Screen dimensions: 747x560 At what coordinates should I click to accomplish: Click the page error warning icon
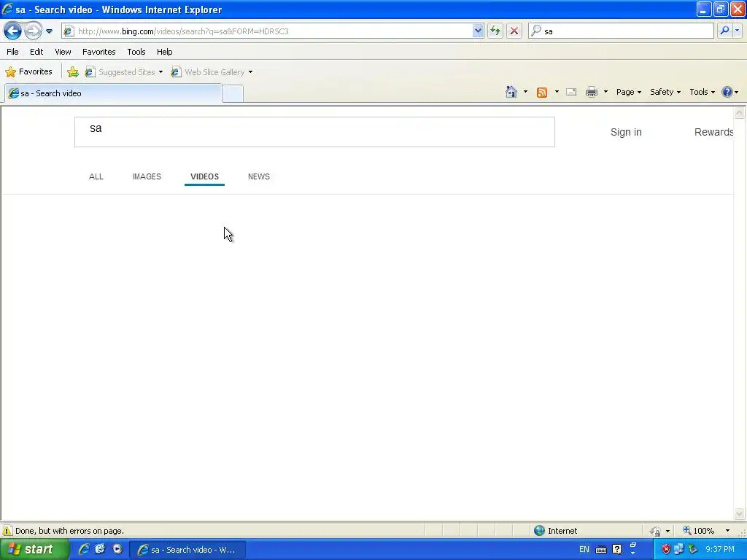coord(7,531)
